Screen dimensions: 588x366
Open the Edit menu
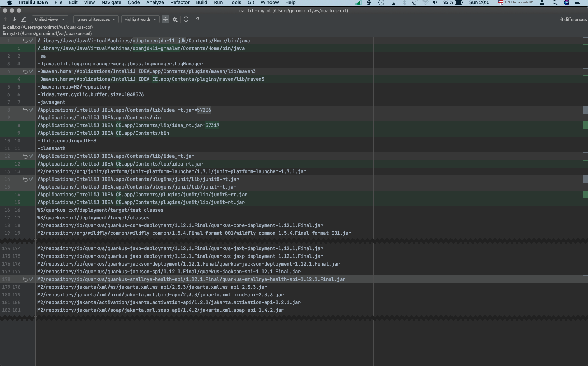73,3
